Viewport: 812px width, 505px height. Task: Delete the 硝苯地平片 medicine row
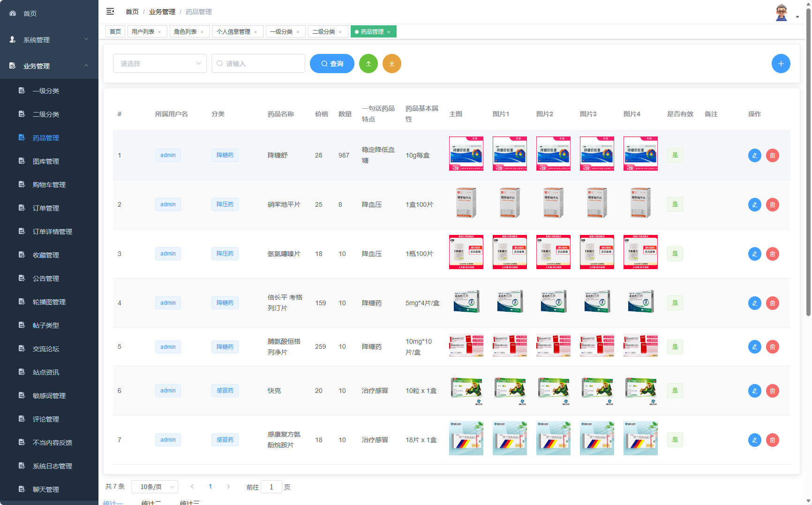click(772, 204)
